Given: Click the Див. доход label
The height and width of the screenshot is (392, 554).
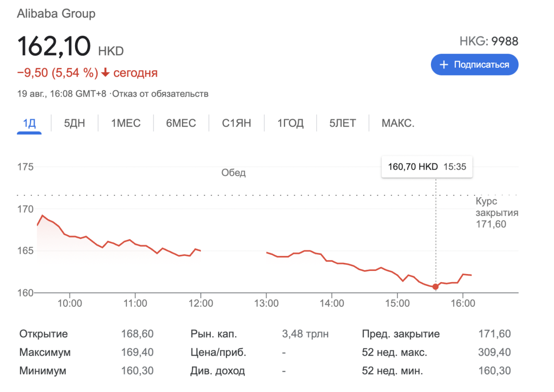Looking at the screenshot, I should tap(217, 371).
